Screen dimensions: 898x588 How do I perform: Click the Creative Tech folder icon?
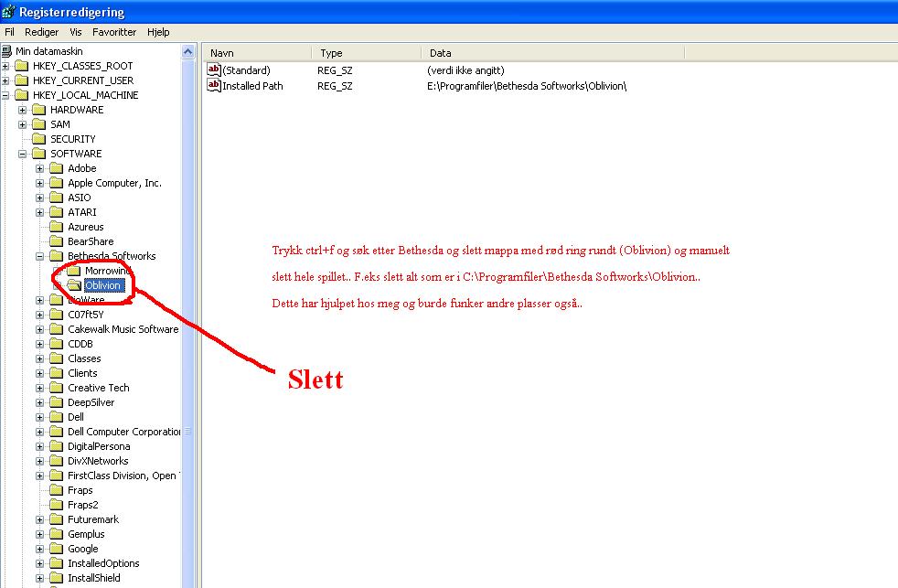[57, 388]
